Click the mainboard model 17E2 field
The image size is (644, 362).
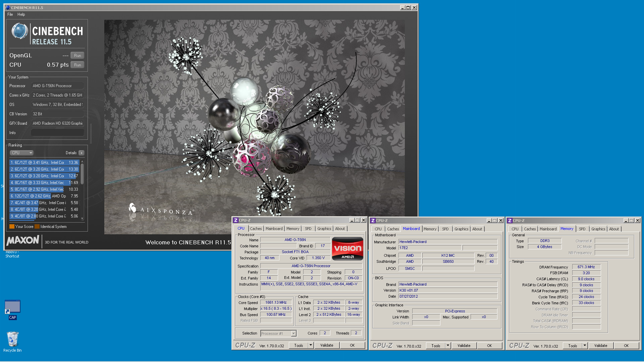tap(430, 248)
